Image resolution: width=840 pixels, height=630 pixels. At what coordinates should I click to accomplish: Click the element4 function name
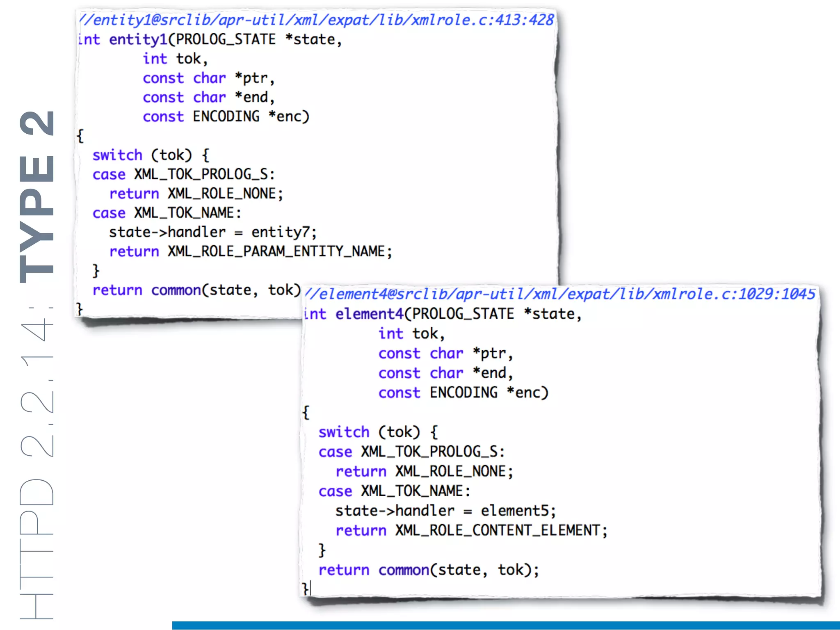pos(369,314)
